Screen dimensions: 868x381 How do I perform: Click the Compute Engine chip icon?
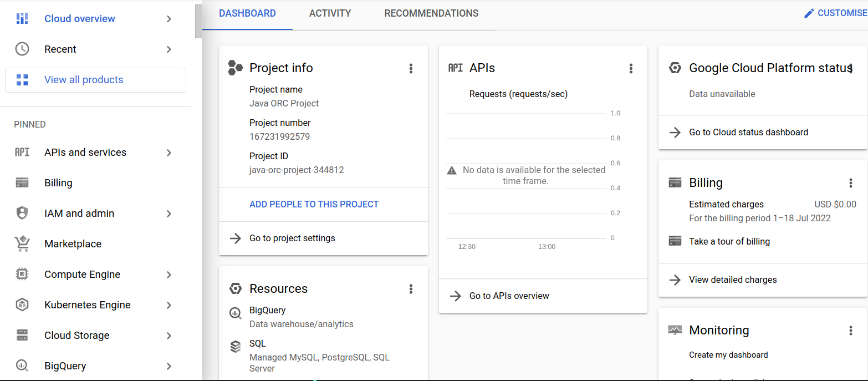click(22, 274)
